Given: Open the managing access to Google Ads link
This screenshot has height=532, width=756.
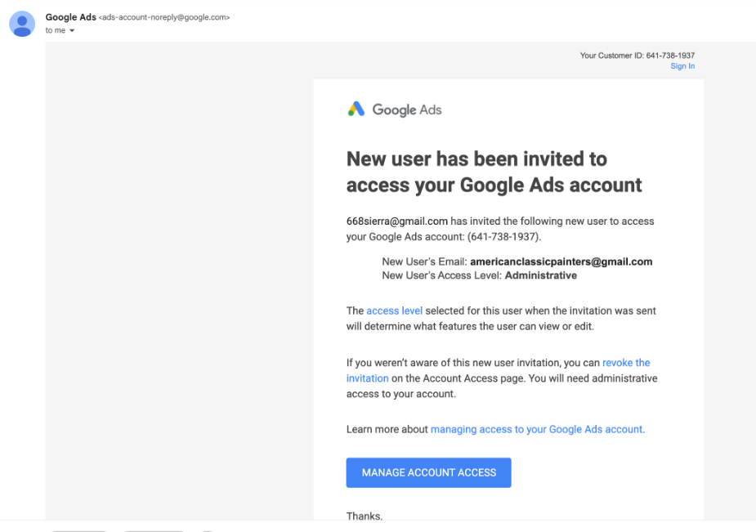Looking at the screenshot, I should coord(537,429).
